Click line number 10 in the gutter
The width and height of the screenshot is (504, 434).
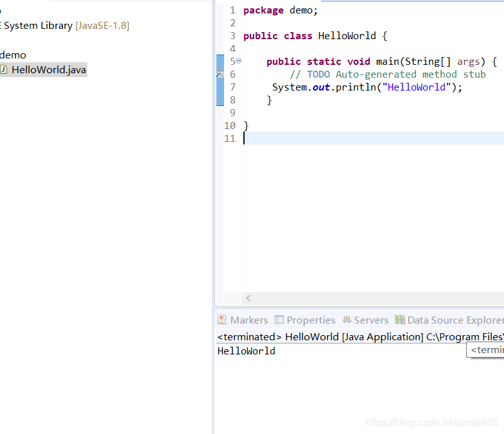click(x=230, y=126)
